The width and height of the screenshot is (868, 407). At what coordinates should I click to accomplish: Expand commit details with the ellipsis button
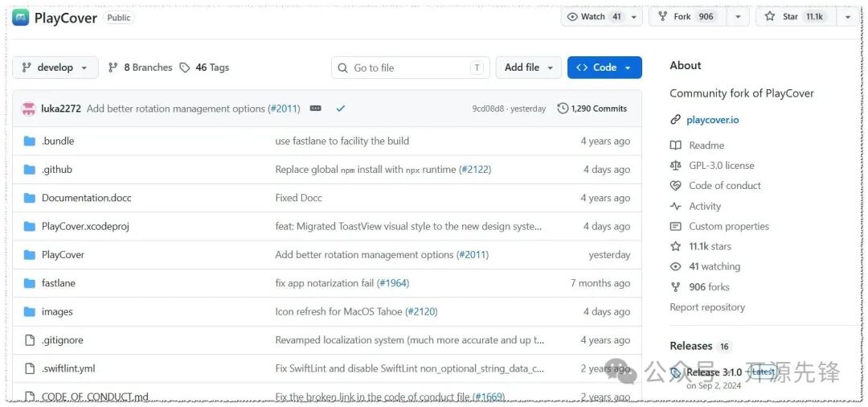[x=316, y=109]
